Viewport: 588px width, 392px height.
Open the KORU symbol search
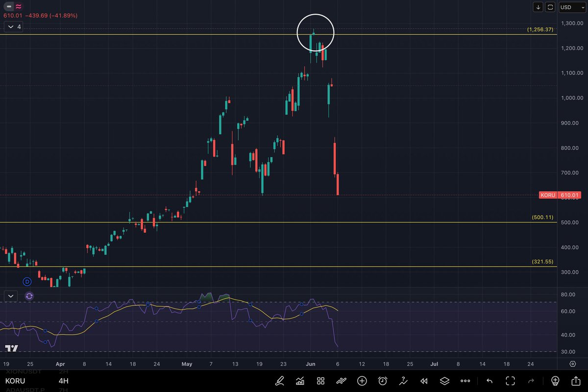[x=15, y=381]
